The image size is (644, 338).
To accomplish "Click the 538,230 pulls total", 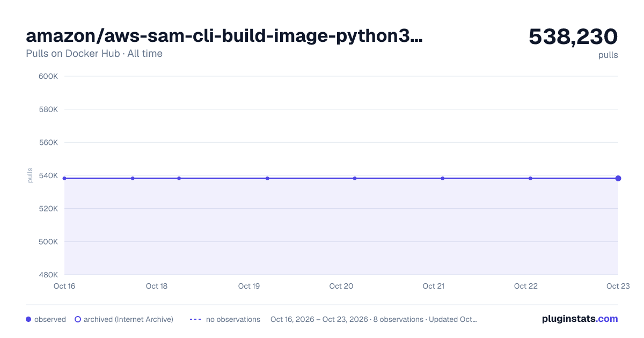I will pyautogui.click(x=573, y=36).
